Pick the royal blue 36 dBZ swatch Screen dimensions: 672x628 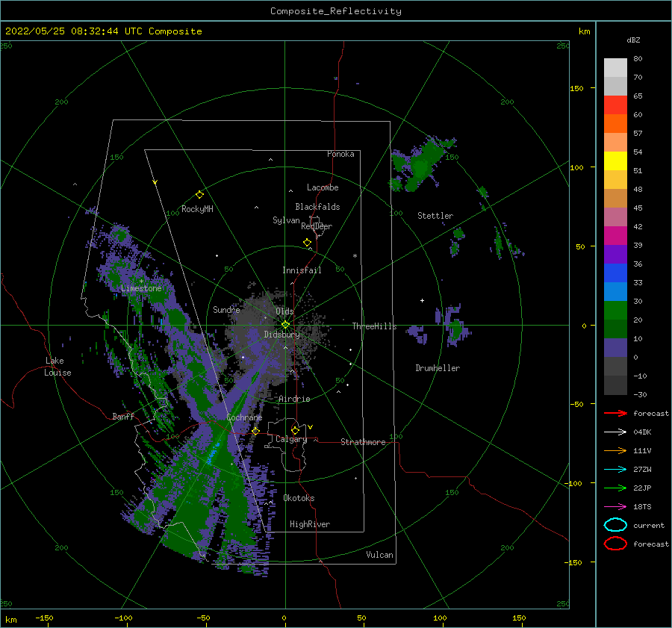tap(615, 273)
